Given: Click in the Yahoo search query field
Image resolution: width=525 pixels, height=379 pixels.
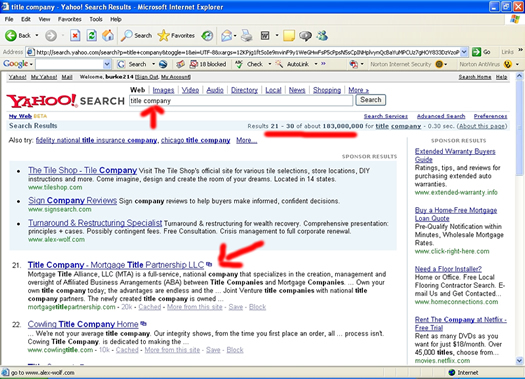Looking at the screenshot, I should (x=241, y=100).
